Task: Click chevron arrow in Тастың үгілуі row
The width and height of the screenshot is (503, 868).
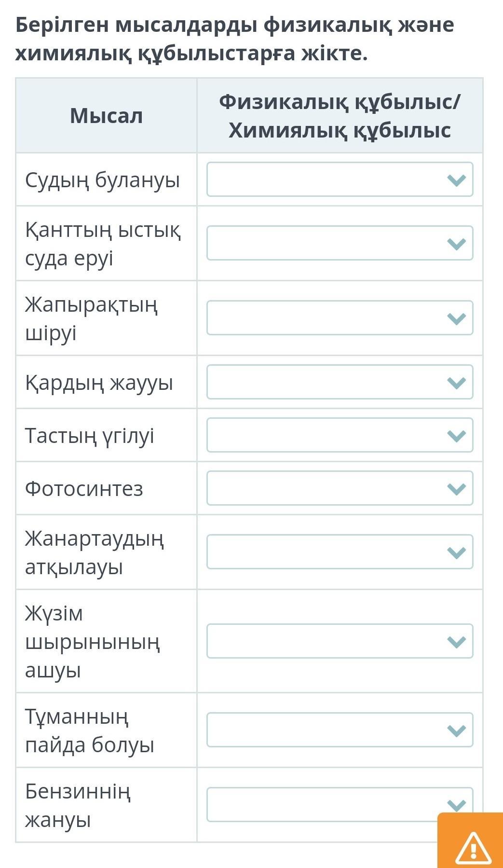Action: [x=456, y=436]
